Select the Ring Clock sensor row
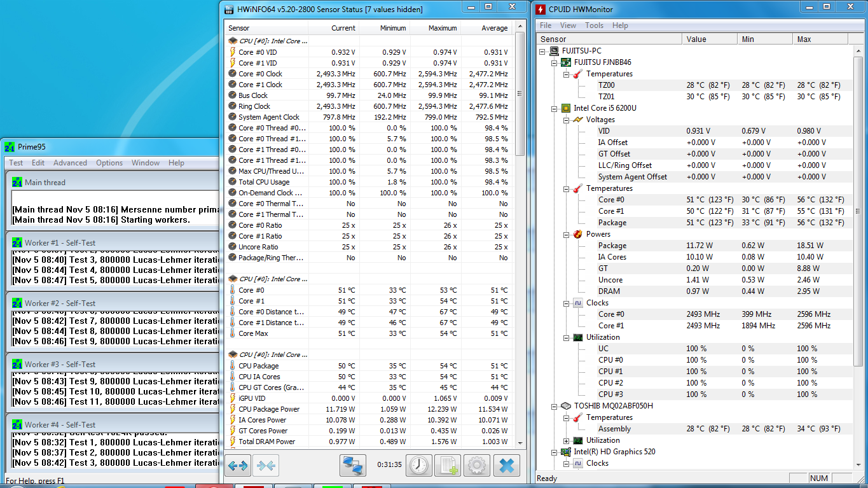The width and height of the screenshot is (868, 488). point(369,106)
